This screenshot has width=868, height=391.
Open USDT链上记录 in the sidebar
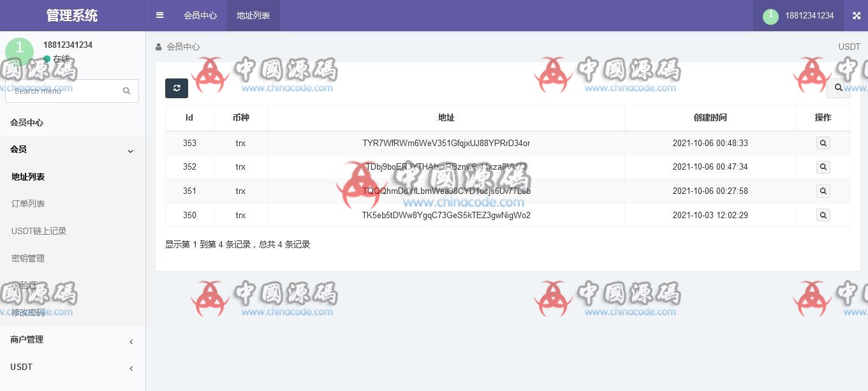point(39,231)
